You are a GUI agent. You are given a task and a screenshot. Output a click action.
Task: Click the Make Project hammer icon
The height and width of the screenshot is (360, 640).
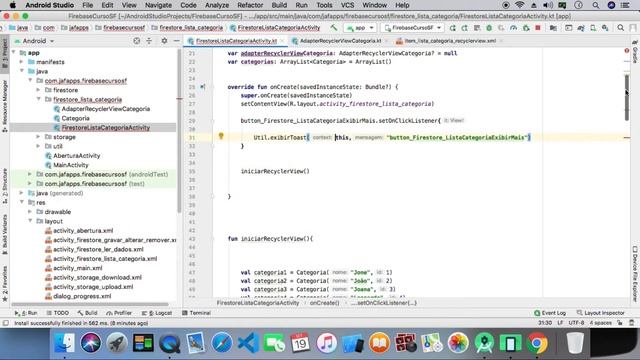[334, 28]
